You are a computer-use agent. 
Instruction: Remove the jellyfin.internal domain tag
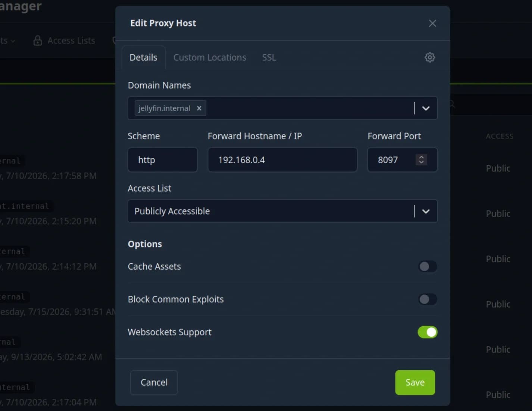199,108
